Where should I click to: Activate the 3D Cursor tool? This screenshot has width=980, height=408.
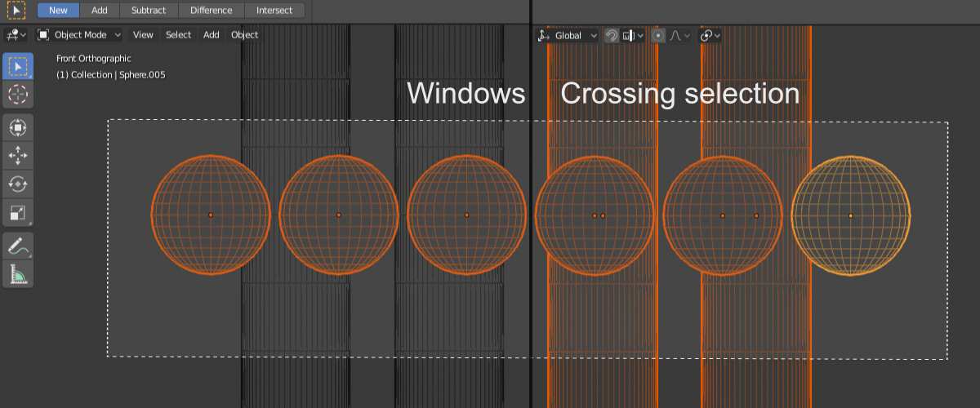18,95
